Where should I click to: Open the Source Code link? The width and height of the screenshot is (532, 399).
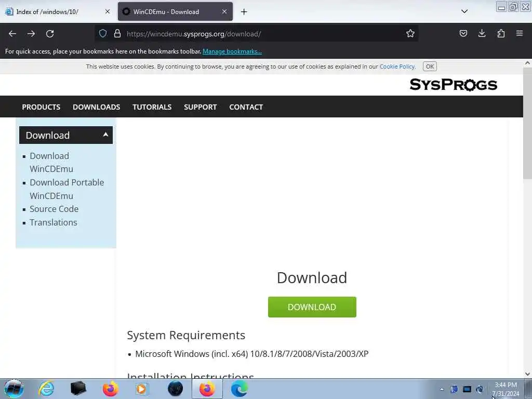(x=54, y=209)
